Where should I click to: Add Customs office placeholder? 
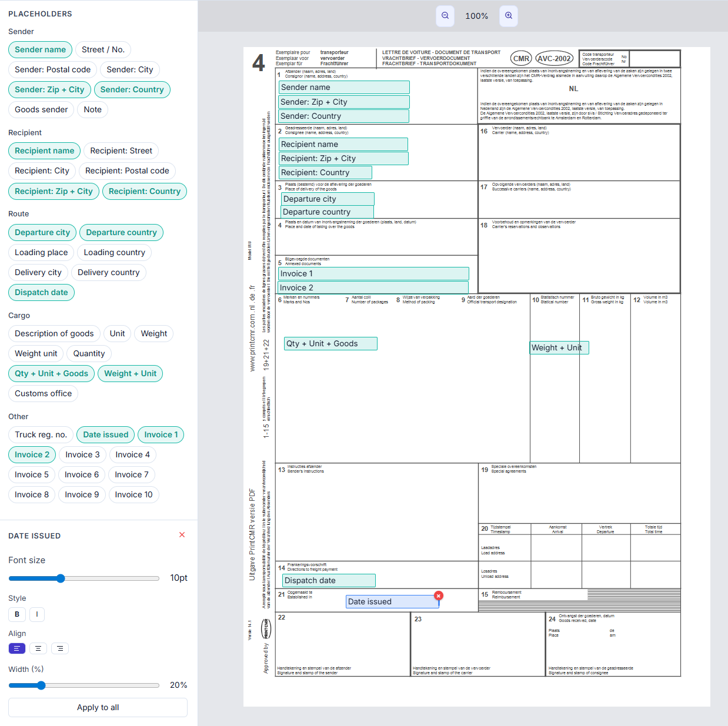tap(43, 393)
